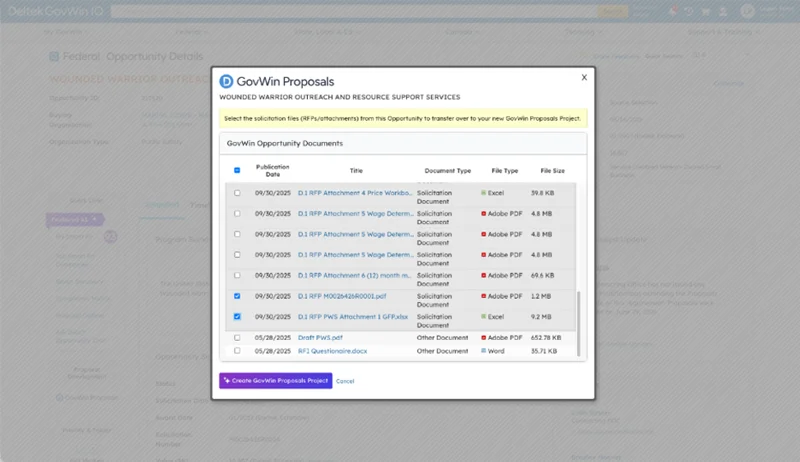The height and width of the screenshot is (462, 800).
Task: Click the GovWin IQ search field behind dialog
Action: tap(354, 11)
